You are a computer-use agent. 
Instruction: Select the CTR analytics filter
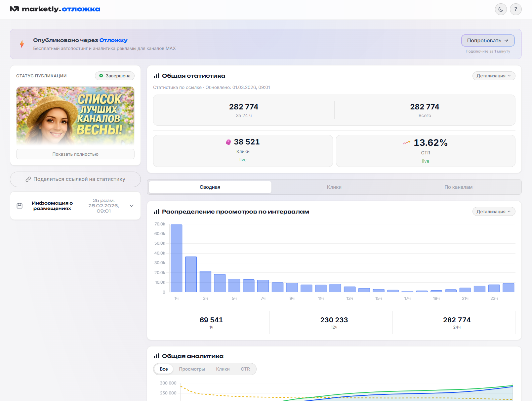click(245, 369)
